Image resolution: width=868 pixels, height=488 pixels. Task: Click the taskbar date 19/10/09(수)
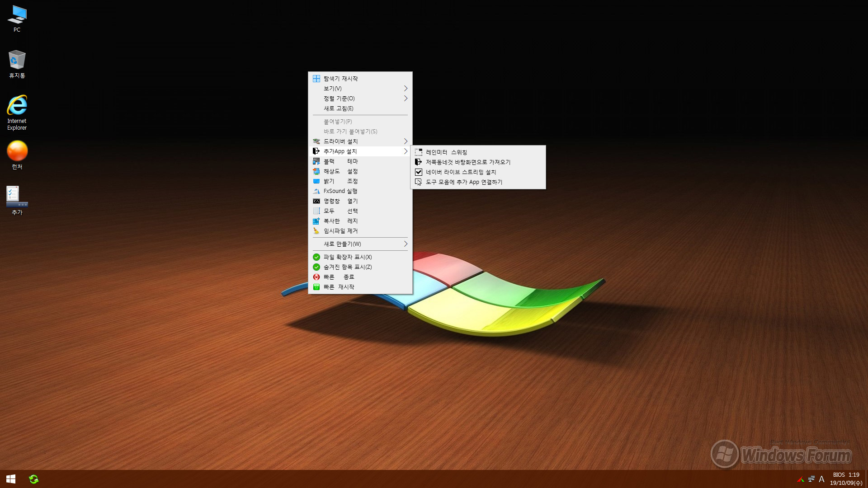(x=846, y=483)
